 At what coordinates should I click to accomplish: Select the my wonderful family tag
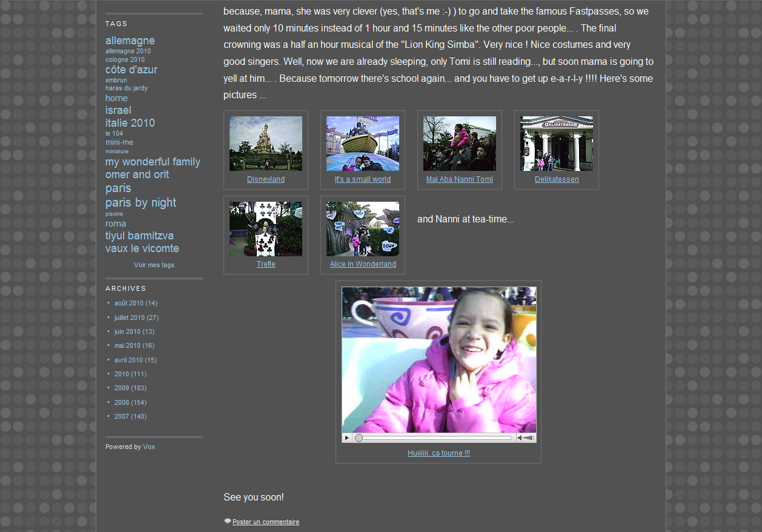click(x=153, y=162)
